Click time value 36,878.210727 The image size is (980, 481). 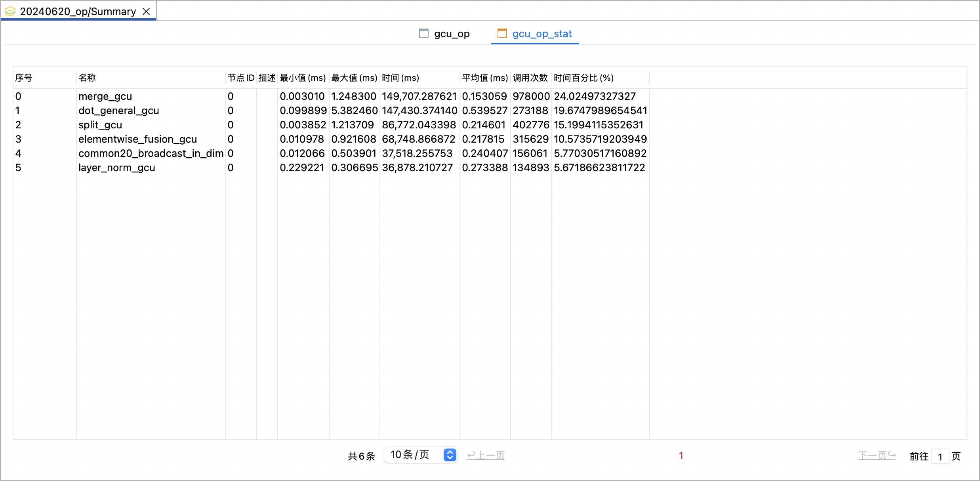click(417, 168)
